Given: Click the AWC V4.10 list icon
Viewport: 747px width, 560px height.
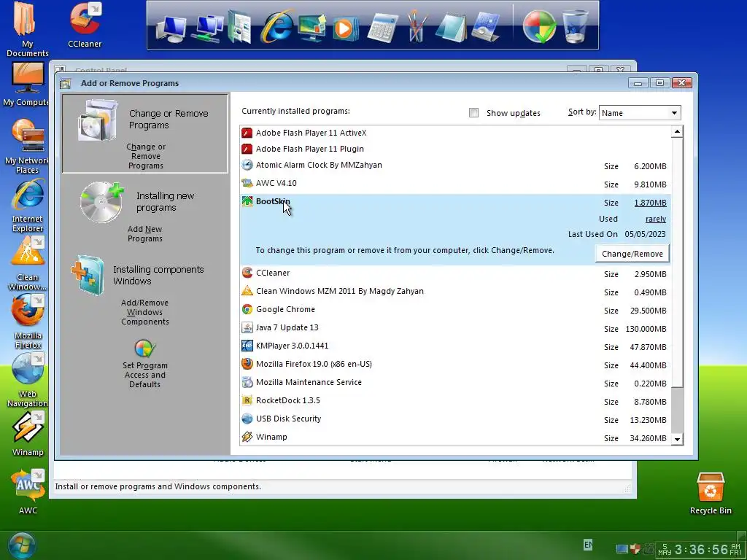Looking at the screenshot, I should (247, 183).
